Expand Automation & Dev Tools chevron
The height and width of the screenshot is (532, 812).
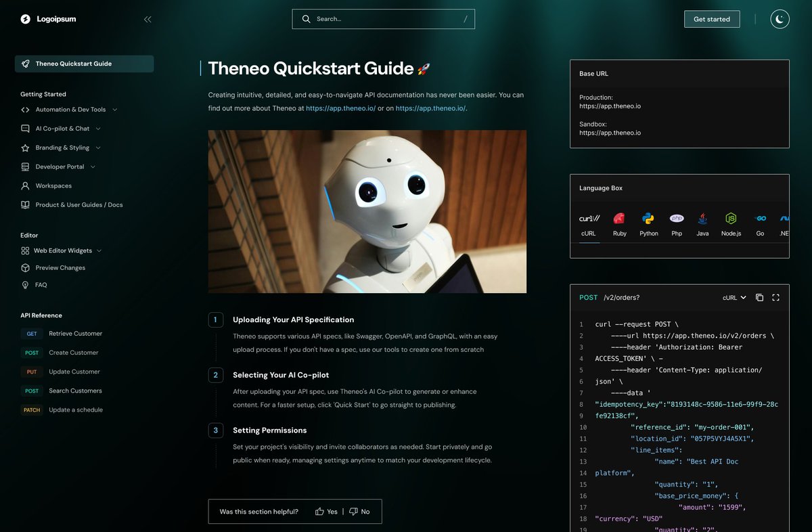pyautogui.click(x=115, y=110)
